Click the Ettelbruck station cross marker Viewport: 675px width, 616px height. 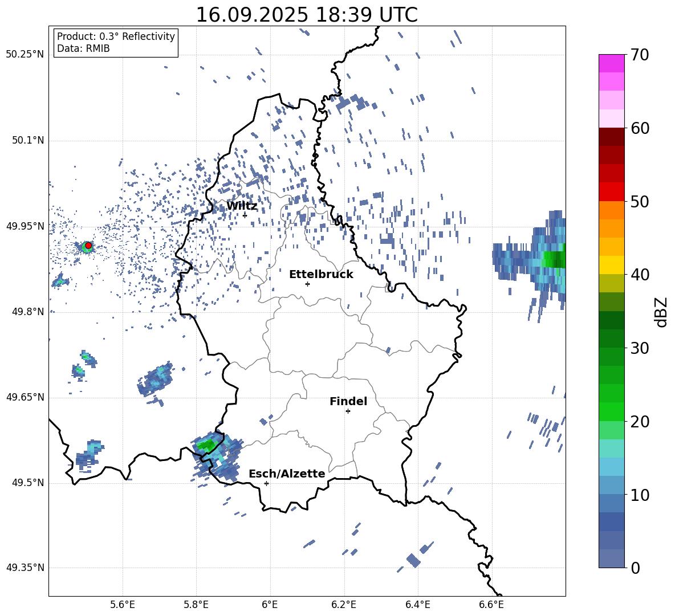pyautogui.click(x=307, y=284)
